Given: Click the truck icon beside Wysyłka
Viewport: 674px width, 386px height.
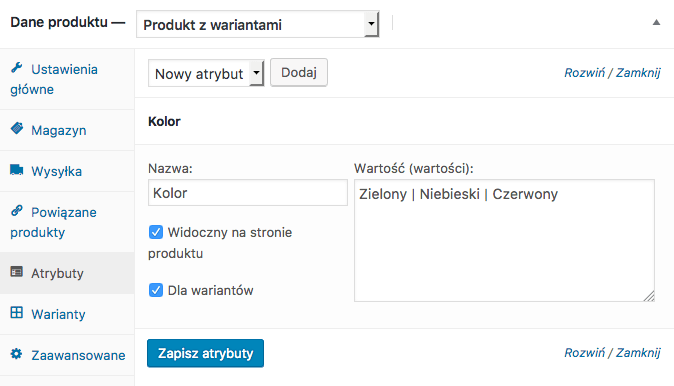Looking at the screenshot, I should click(x=17, y=170).
